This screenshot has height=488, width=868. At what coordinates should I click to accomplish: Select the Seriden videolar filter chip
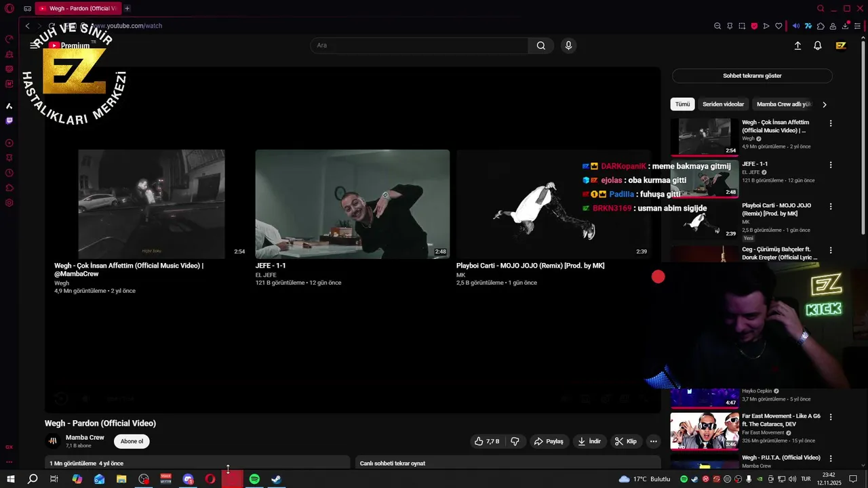click(x=723, y=104)
